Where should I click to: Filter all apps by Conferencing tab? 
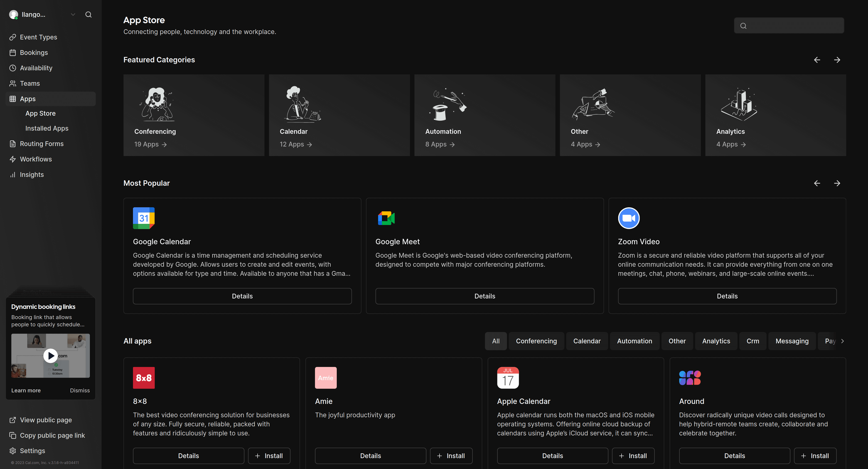click(536, 341)
